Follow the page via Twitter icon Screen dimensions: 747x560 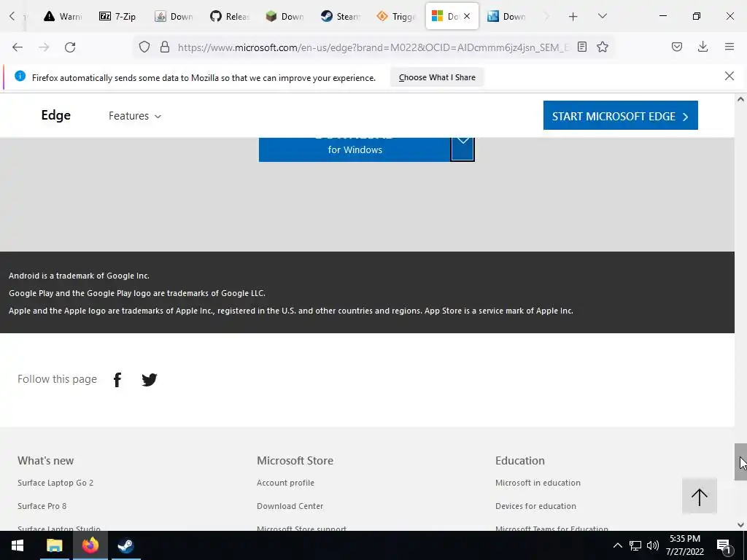point(149,379)
